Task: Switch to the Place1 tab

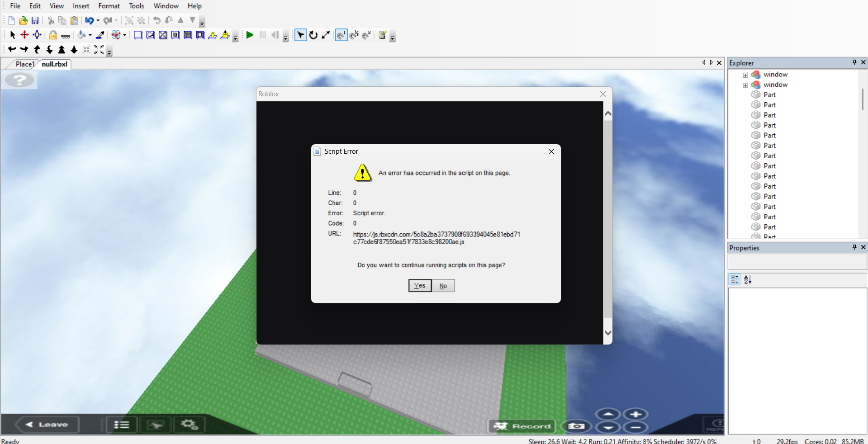Action: click(24, 64)
